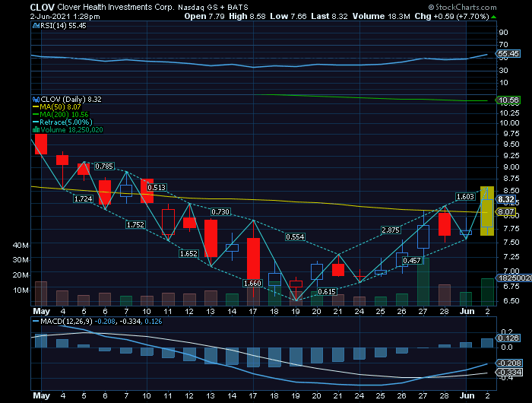Click the Last 8.32 header value
Screen dimensions: 532x403
click(329, 16)
